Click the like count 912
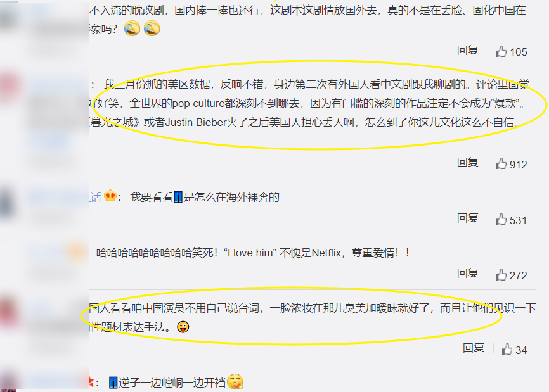549x392 pixels. coord(518,165)
